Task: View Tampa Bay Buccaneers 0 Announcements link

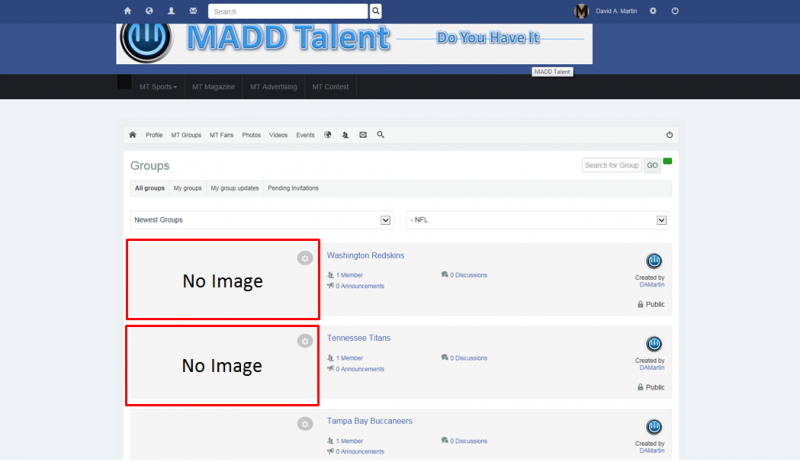Action: (x=360, y=452)
